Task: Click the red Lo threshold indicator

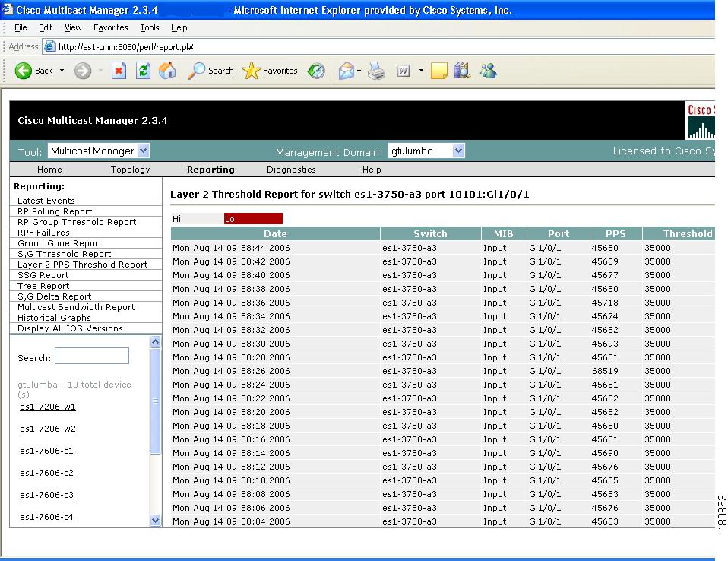Action: click(253, 219)
